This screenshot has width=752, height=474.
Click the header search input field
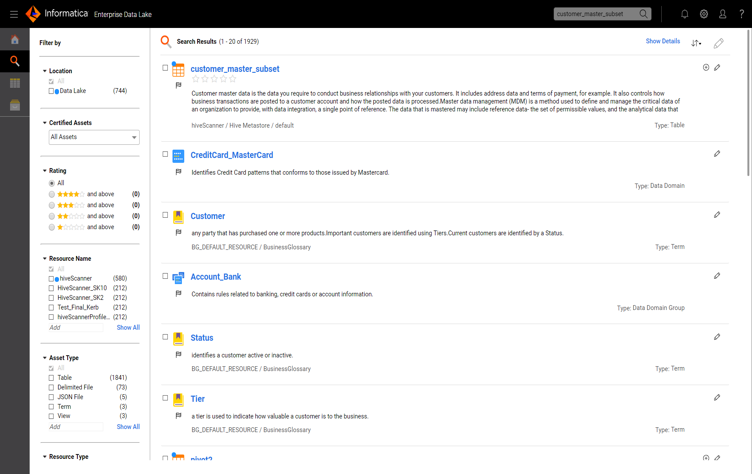point(596,14)
